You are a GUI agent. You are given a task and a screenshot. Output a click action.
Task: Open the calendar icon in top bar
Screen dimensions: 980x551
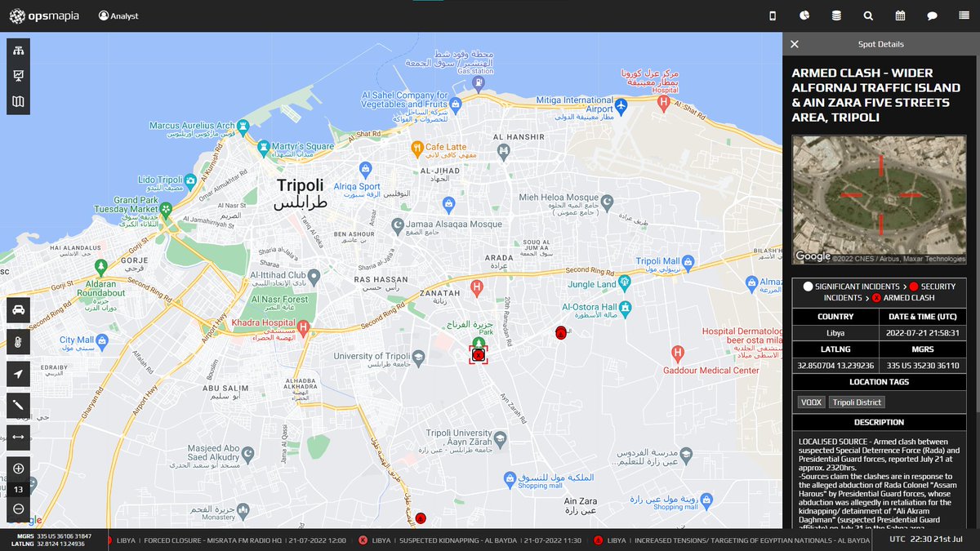[x=900, y=16]
